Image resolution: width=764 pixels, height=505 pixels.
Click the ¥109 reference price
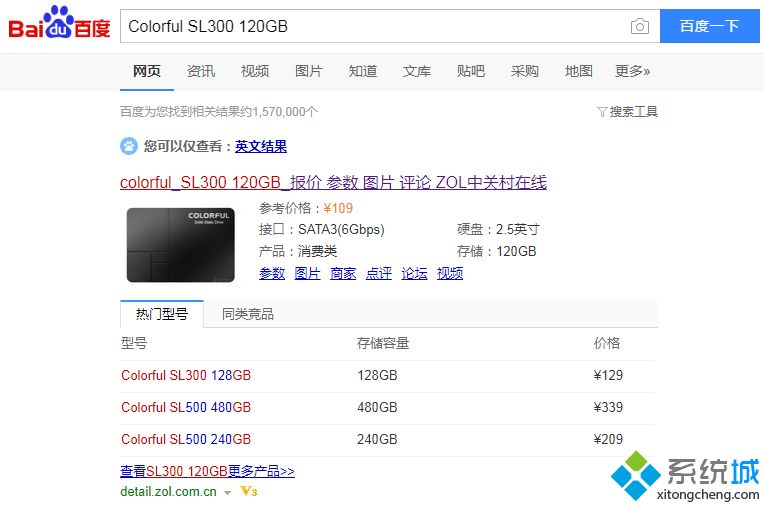pyautogui.click(x=338, y=209)
